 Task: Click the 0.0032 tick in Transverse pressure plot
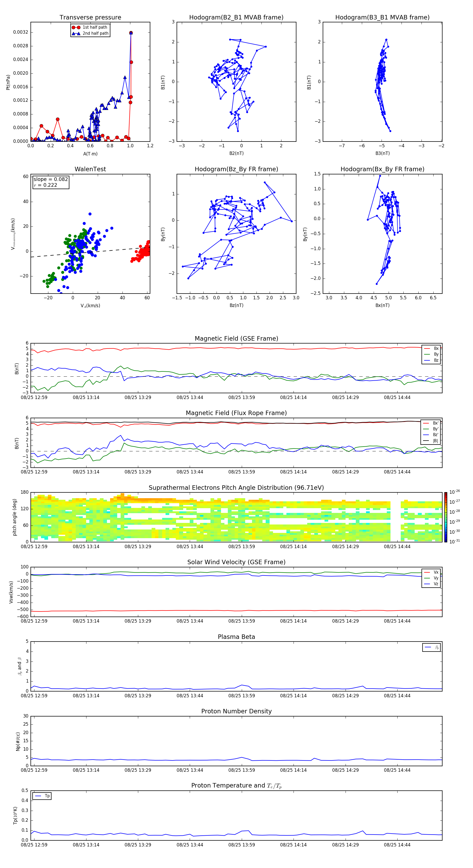(x=20, y=32)
